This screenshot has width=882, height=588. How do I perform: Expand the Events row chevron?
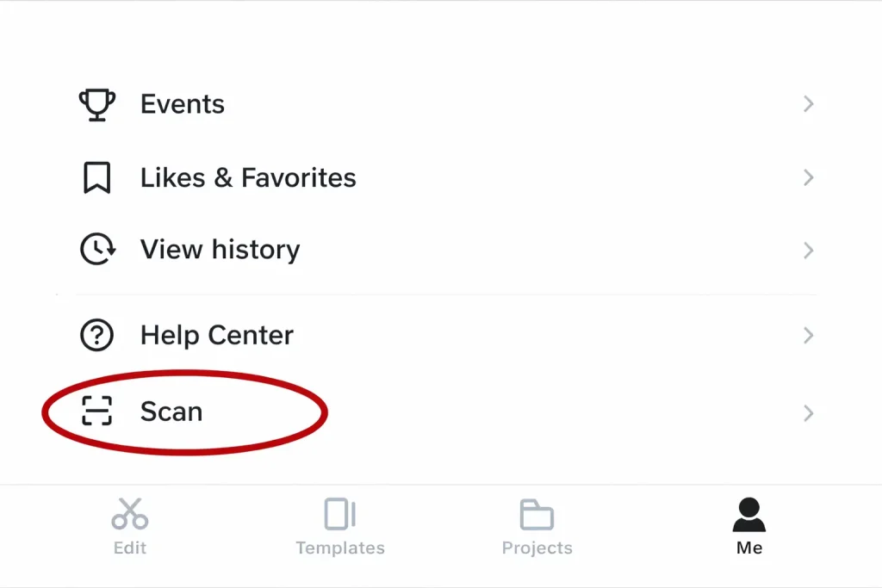808,103
